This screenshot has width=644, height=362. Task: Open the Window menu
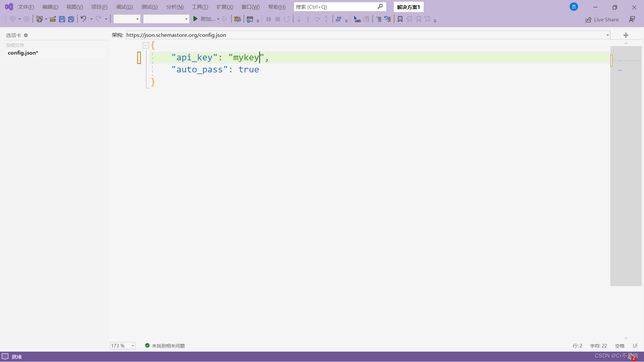pos(251,7)
